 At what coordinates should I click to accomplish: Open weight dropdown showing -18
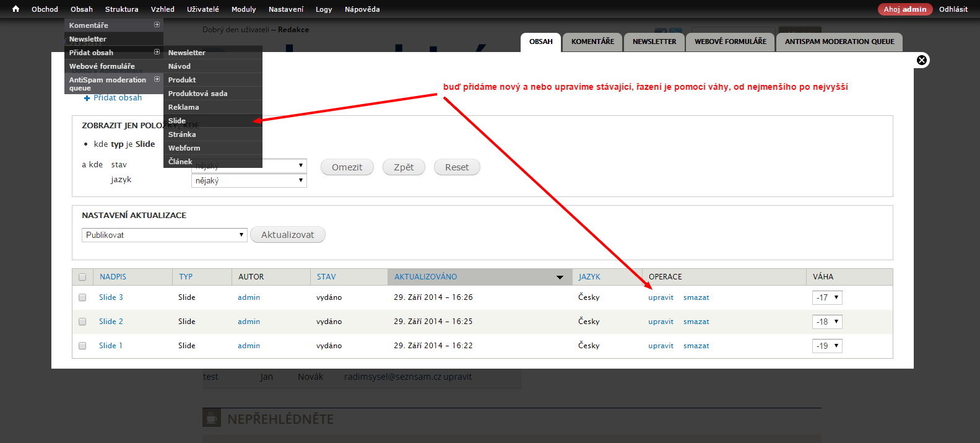(x=827, y=322)
